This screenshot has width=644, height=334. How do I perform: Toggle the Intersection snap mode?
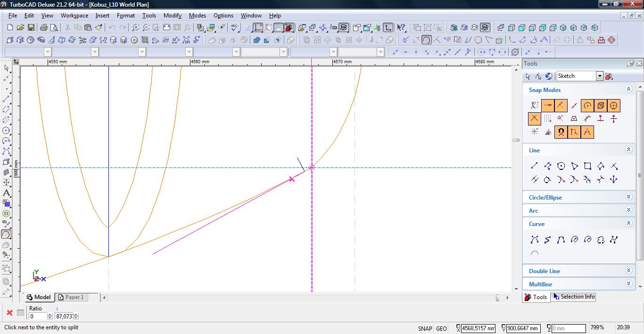(x=535, y=118)
